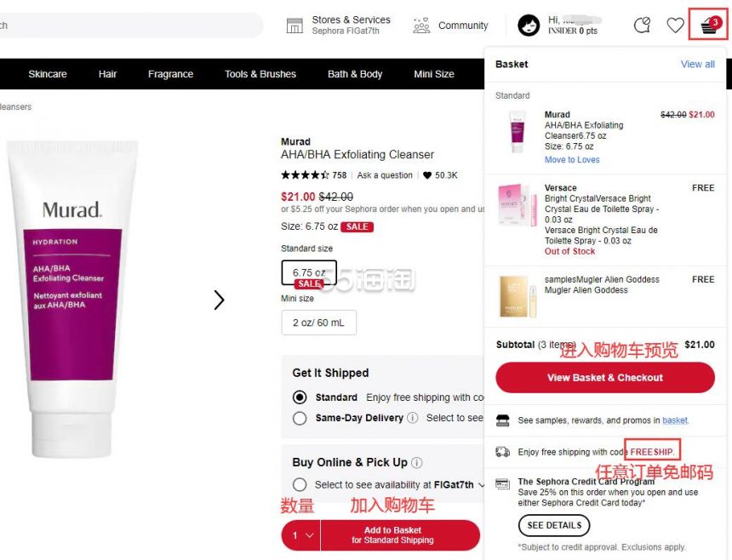
Task: Click the profile avatar icon
Action: coord(529,26)
